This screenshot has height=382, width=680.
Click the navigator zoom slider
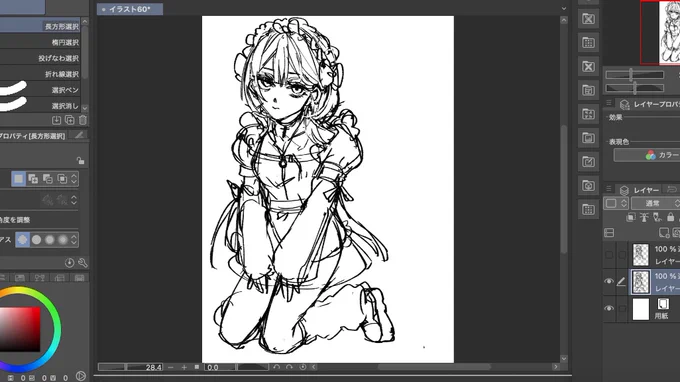634,75
